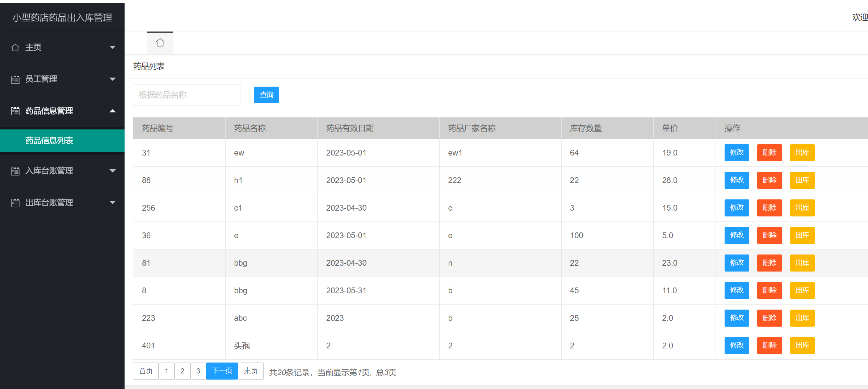
Task: Open the app title 小型药店药品出入库管理
Action: point(62,17)
